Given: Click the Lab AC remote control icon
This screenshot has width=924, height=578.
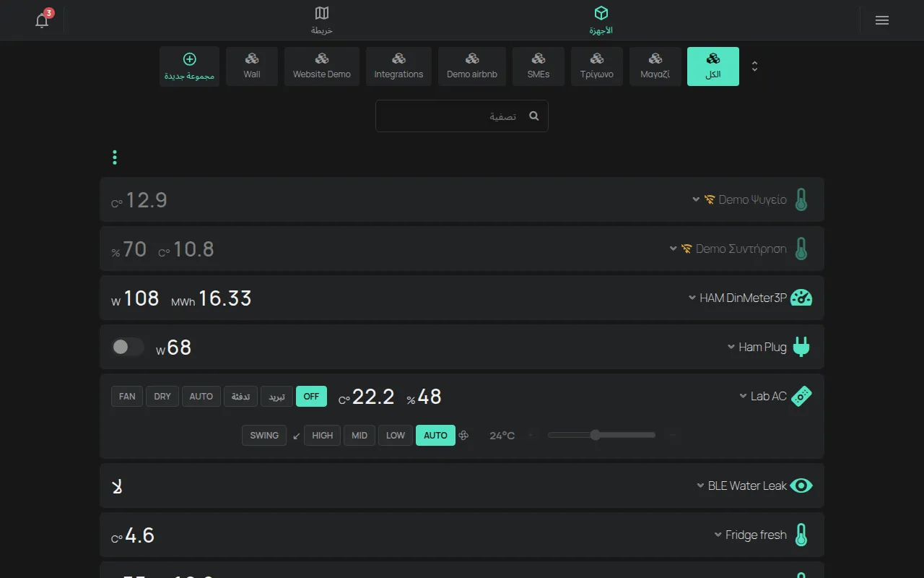Looking at the screenshot, I should coord(801,396).
